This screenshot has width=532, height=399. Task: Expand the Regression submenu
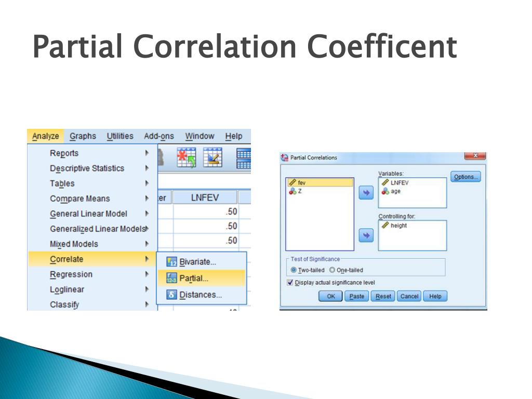[92, 274]
